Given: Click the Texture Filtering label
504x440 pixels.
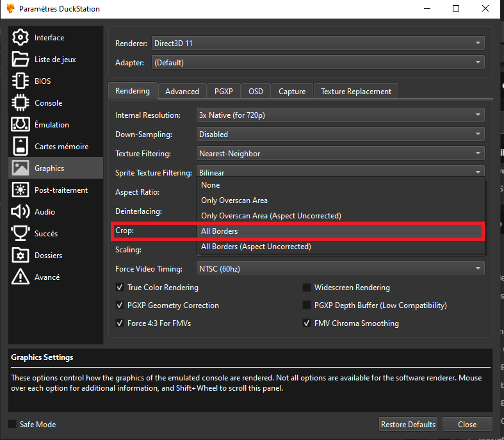Looking at the screenshot, I should 143,154.
